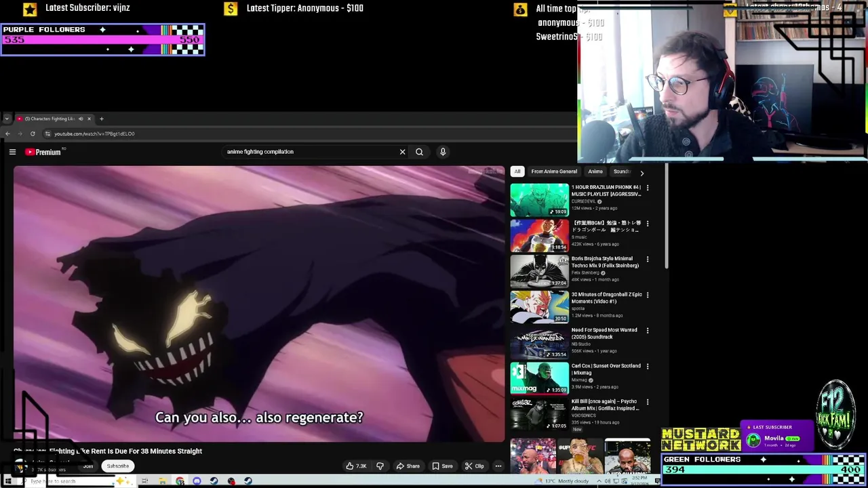Viewport: 868px width, 488px height.
Task: Open options menu for Kill Bill Gorillaz video
Action: [x=648, y=402]
